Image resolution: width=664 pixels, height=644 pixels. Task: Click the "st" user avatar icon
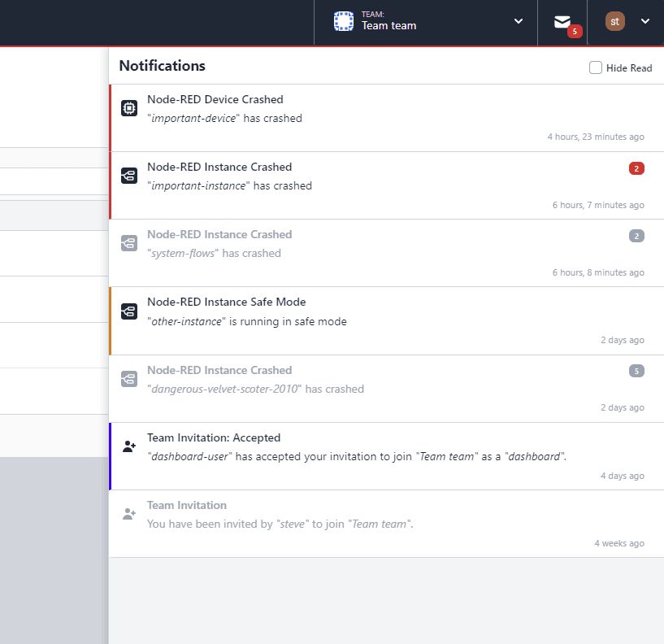coord(614,22)
